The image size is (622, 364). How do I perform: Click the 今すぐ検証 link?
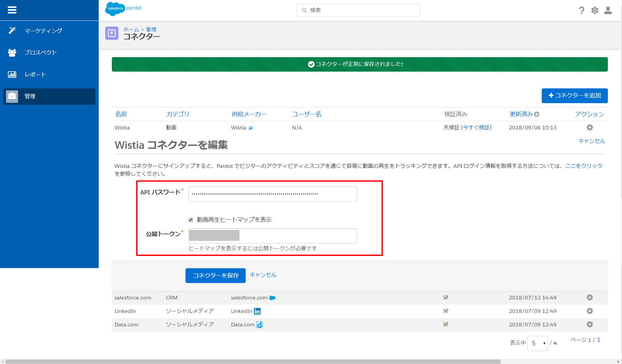point(476,127)
